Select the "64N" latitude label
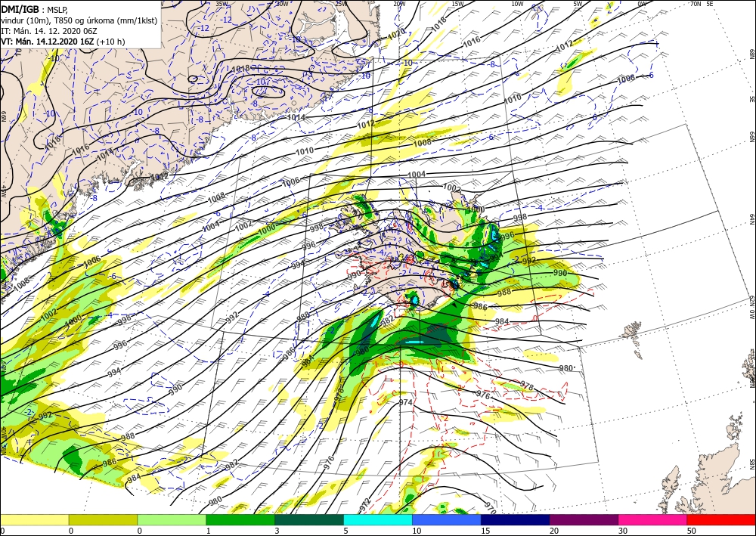 pyautogui.click(x=751, y=219)
